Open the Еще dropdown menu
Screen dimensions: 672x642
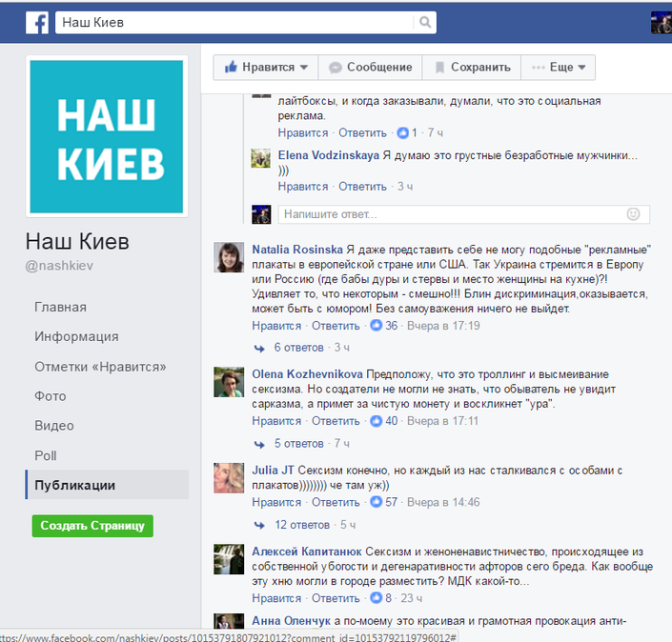(558, 68)
